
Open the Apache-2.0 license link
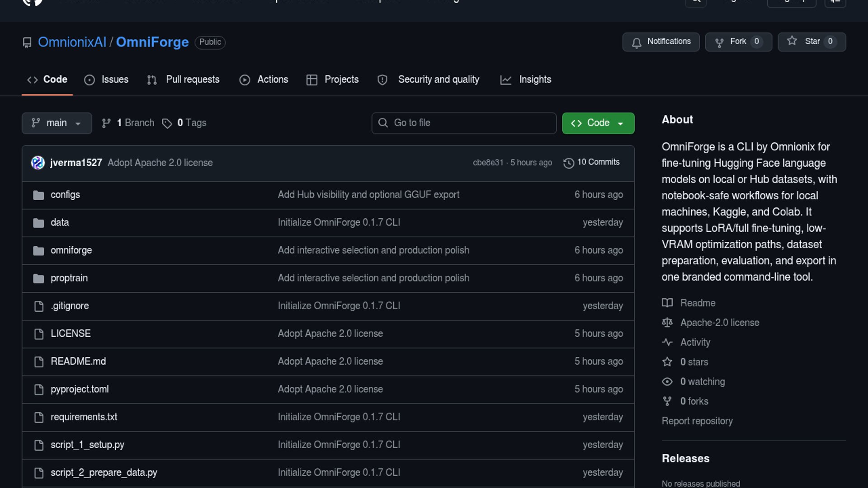click(x=719, y=323)
